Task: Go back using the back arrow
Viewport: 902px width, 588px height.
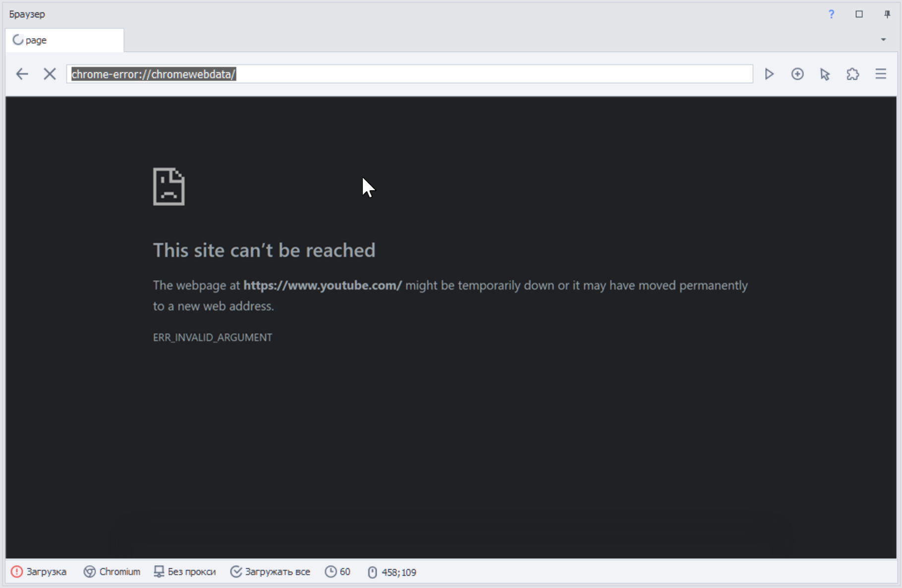Action: pos(22,74)
